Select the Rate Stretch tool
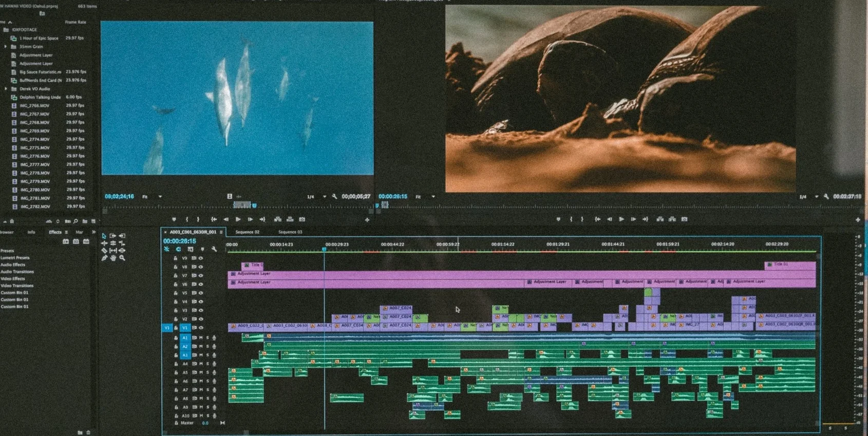 tap(122, 243)
